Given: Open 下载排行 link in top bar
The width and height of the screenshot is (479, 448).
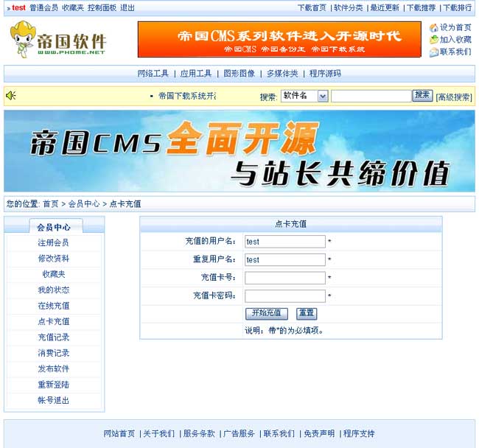Looking at the screenshot, I should coord(457,7).
